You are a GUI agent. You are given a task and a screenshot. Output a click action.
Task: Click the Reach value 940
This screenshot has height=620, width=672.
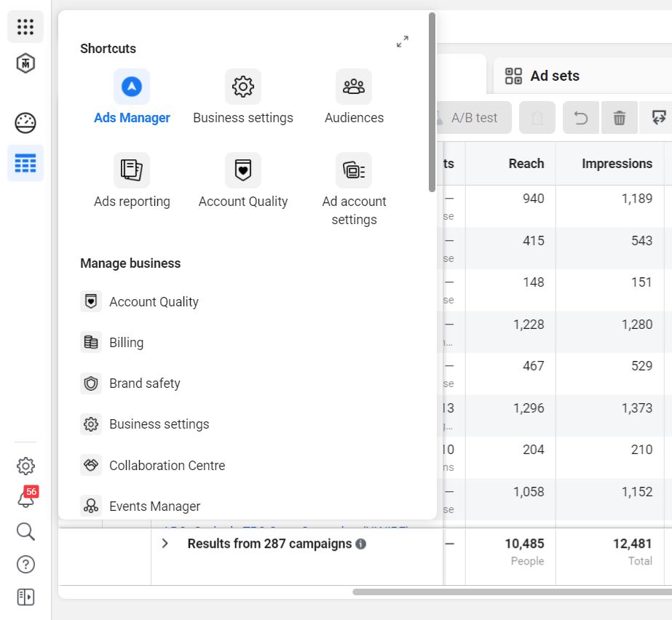click(533, 199)
